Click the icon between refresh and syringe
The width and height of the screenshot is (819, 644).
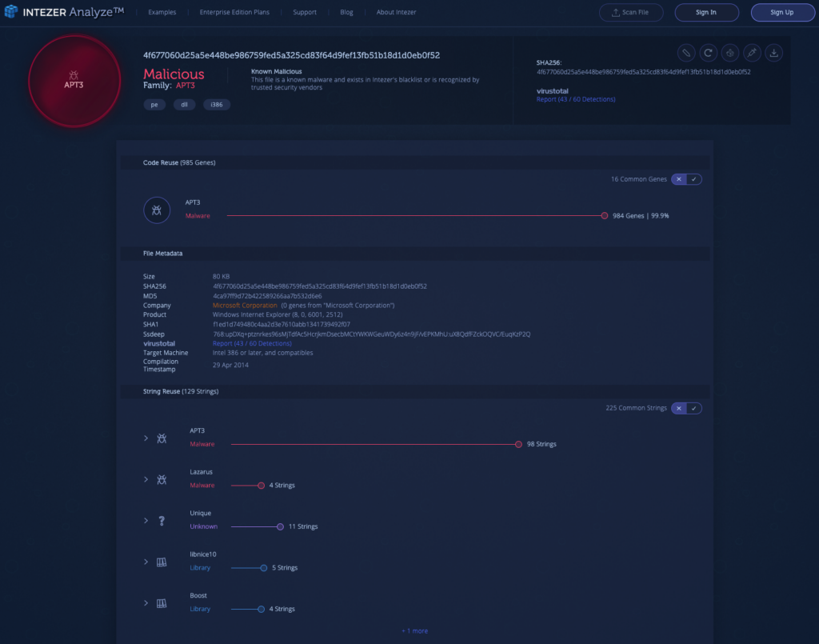coord(729,53)
